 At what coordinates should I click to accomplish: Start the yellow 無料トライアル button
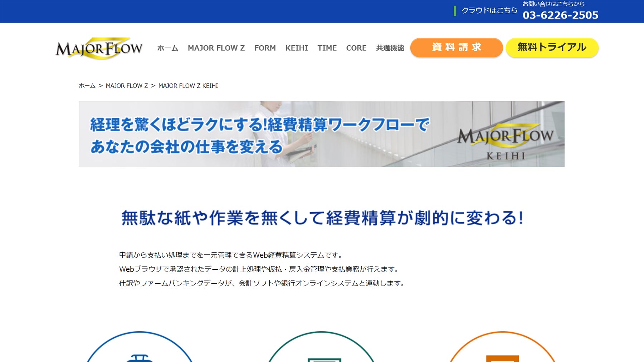(552, 48)
